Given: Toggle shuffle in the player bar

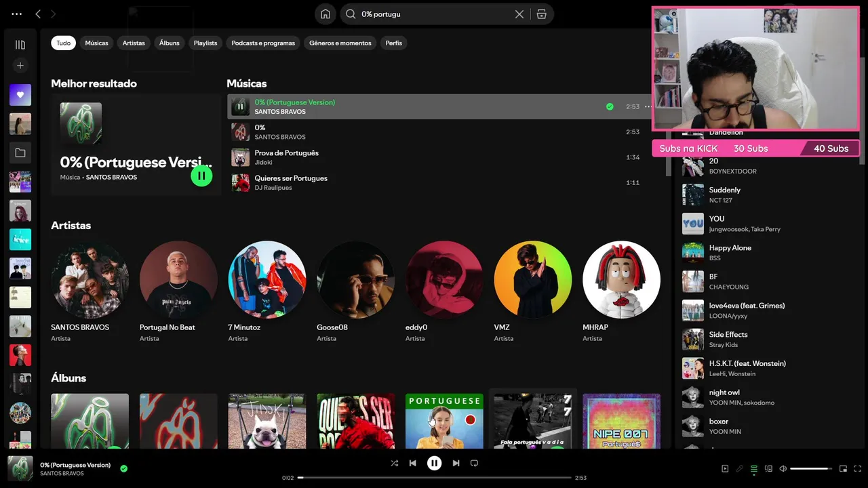Looking at the screenshot, I should click(394, 463).
